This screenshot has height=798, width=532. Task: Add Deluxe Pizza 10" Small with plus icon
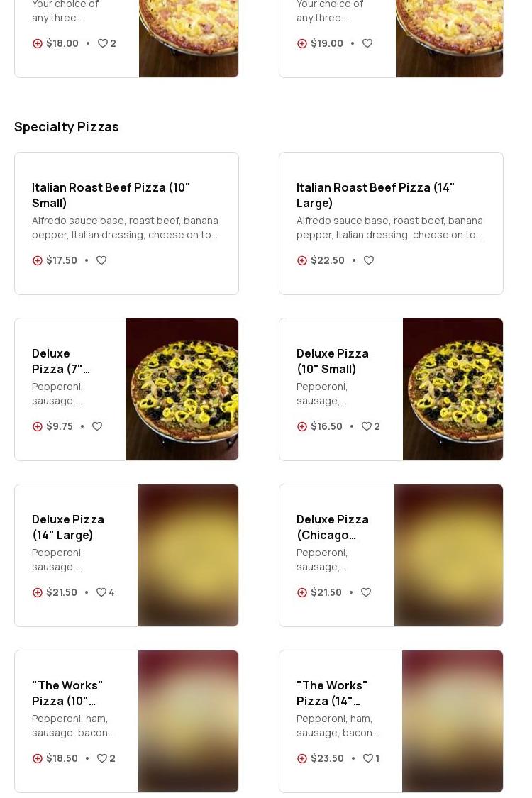(302, 426)
